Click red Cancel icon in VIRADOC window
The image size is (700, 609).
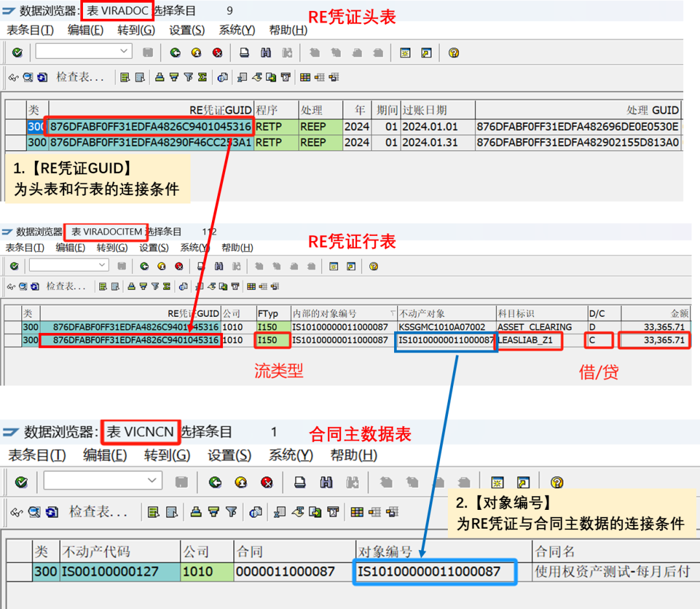coord(217,52)
